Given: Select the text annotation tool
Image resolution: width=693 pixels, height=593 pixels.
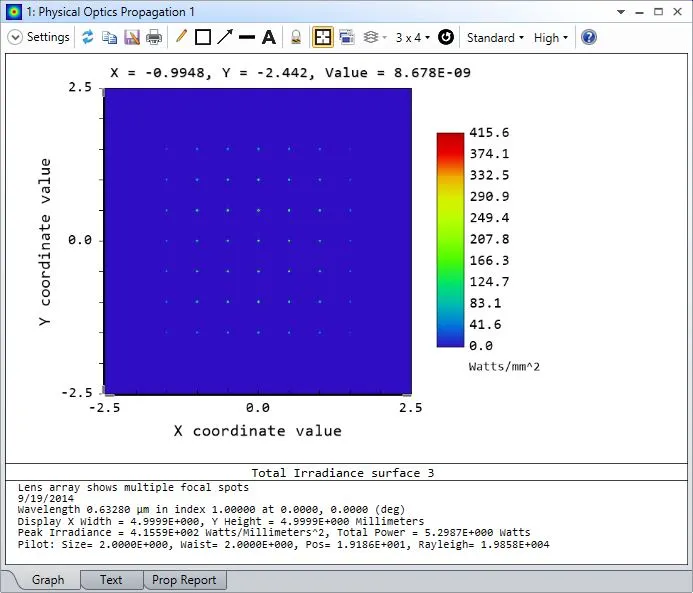Looking at the screenshot, I should 269,37.
